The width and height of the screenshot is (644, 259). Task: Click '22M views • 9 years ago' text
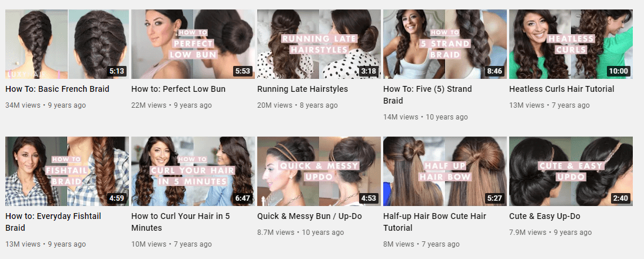point(172,105)
